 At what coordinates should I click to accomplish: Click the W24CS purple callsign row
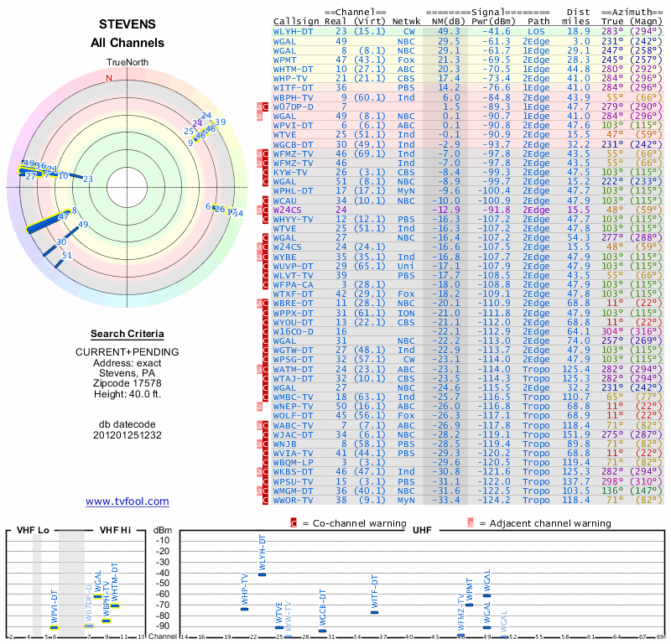tap(467, 210)
